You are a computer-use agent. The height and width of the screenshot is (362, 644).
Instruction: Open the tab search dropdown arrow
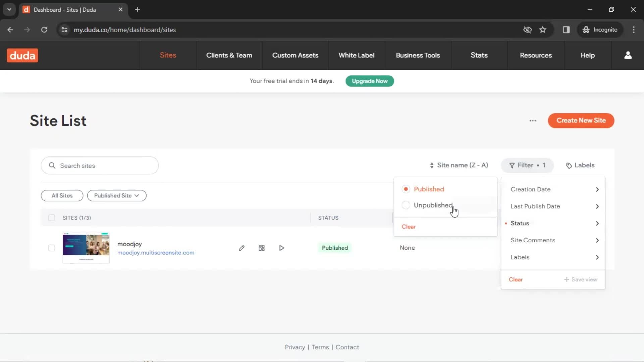pos(9,9)
